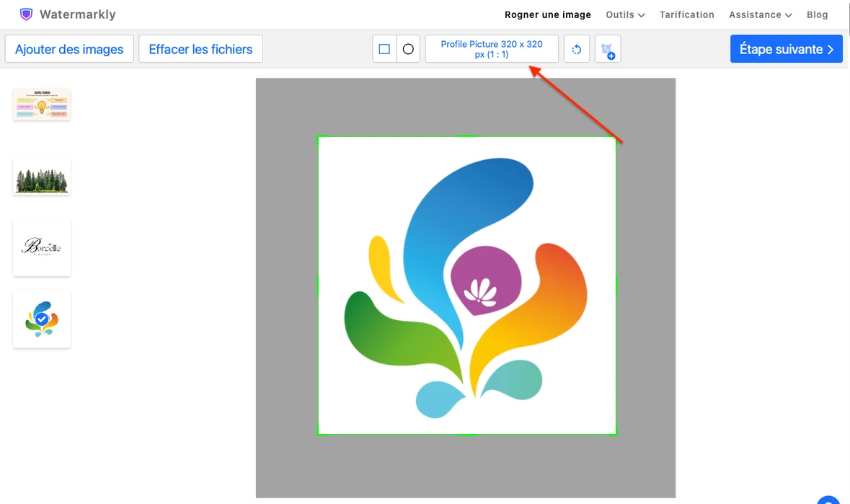
Task: Open Rogner une image page
Action: 547,14
